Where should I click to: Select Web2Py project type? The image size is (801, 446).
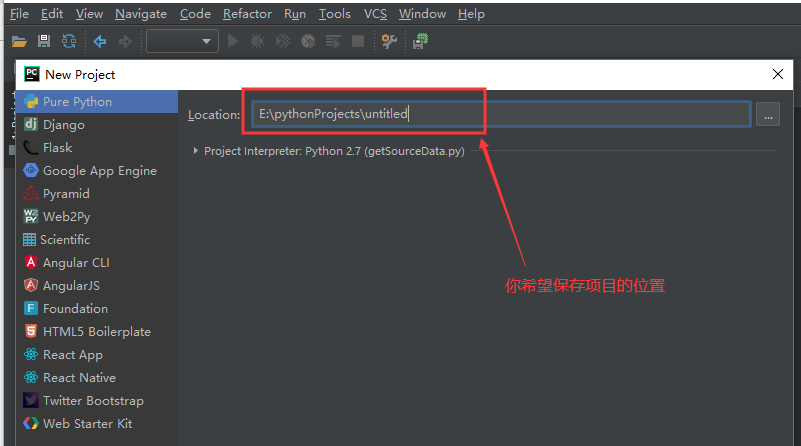97,217
